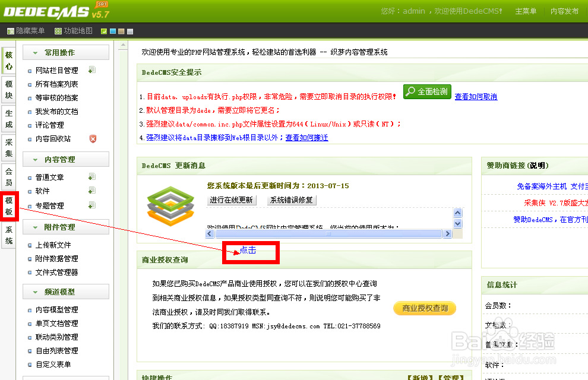The height and width of the screenshot is (380, 588).
Task: Open 内容回收站
Action: pyautogui.click(x=53, y=139)
